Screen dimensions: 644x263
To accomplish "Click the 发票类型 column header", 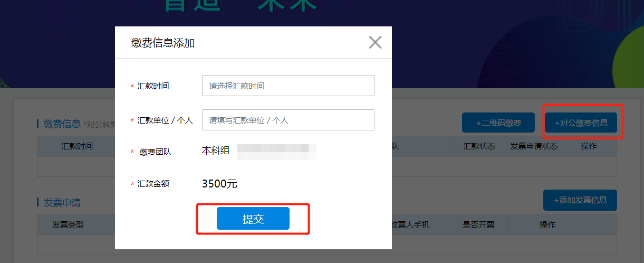I will coord(68,224).
